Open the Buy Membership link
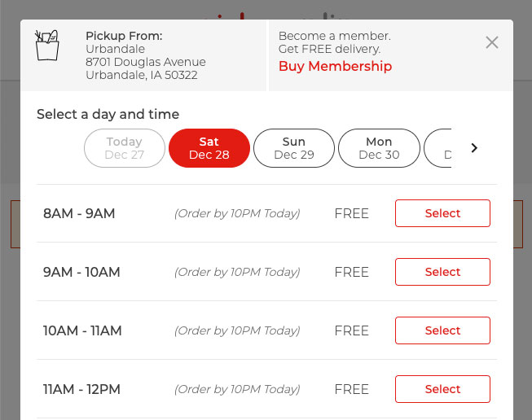532x420 pixels. pos(335,67)
